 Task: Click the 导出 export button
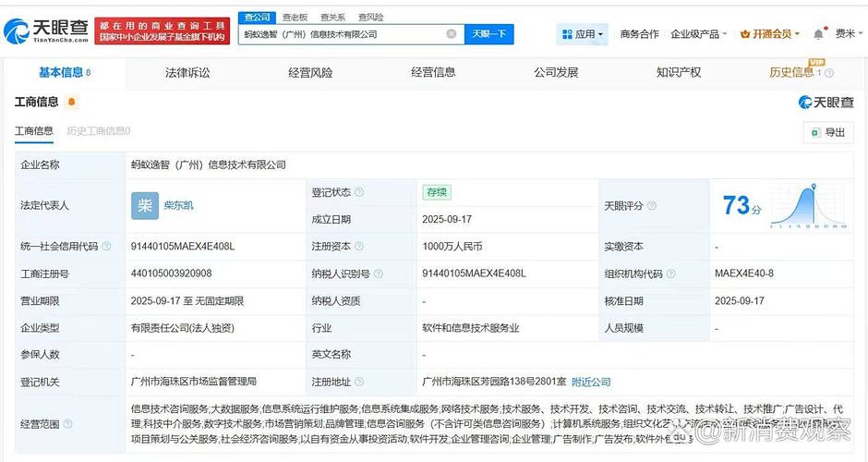(x=828, y=132)
